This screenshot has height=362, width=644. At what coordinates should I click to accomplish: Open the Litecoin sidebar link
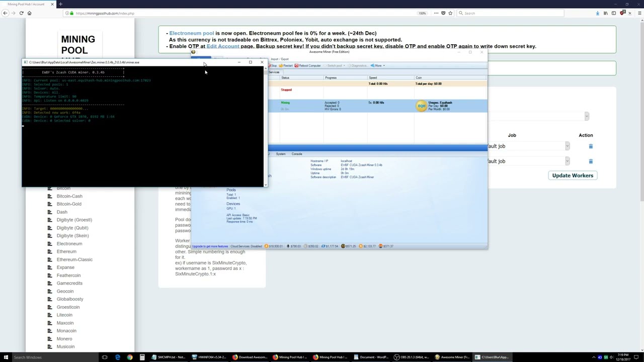coord(64,315)
